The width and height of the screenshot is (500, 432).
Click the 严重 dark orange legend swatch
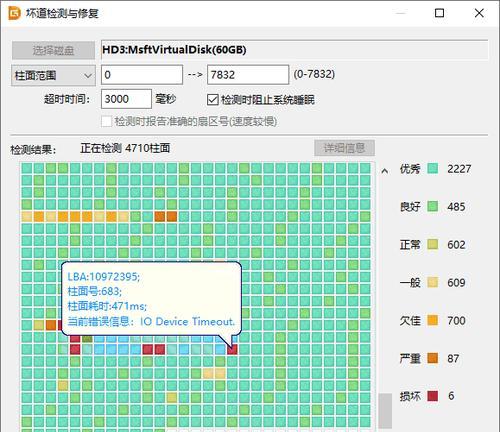(x=433, y=358)
